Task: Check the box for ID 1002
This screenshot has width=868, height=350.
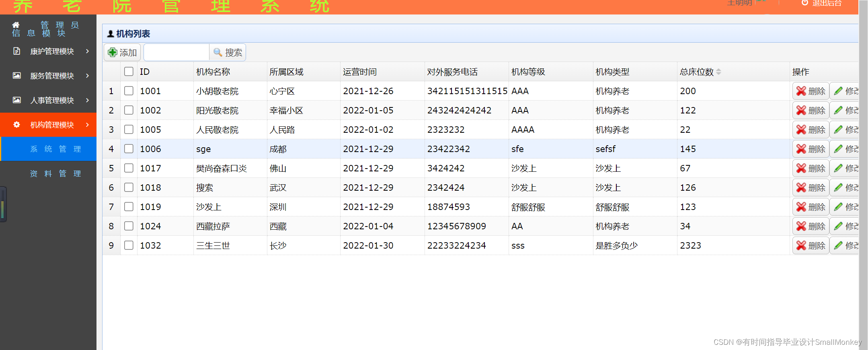Action: tap(129, 110)
